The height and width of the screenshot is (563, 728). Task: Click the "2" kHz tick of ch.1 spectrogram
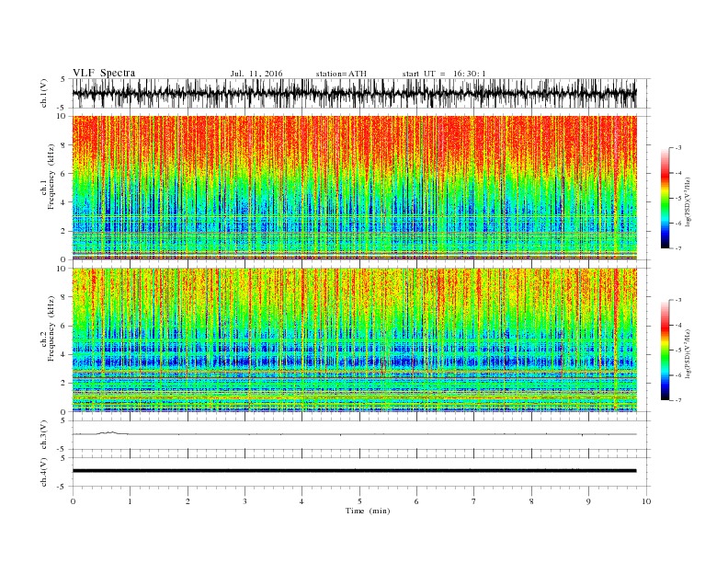coord(64,231)
